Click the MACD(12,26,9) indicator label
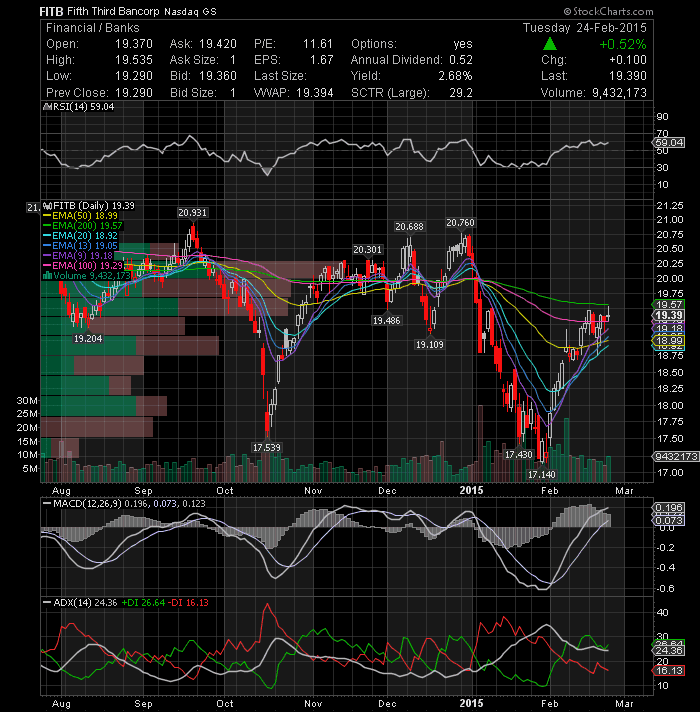The width and height of the screenshot is (700, 712). [88, 504]
